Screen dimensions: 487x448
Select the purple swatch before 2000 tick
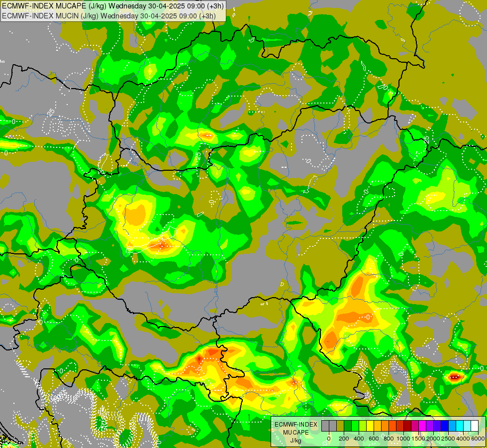430,426
